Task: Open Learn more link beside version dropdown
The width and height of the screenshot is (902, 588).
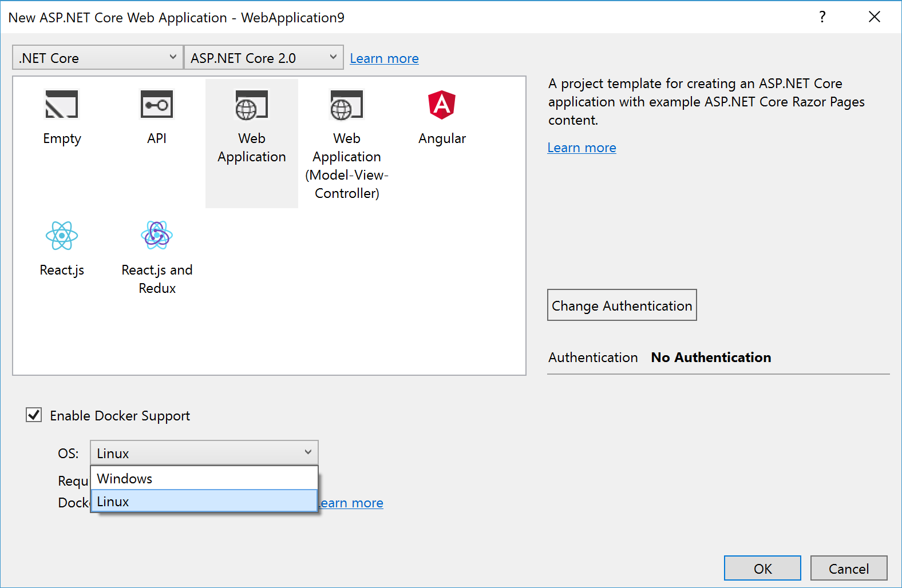Action: click(x=384, y=58)
